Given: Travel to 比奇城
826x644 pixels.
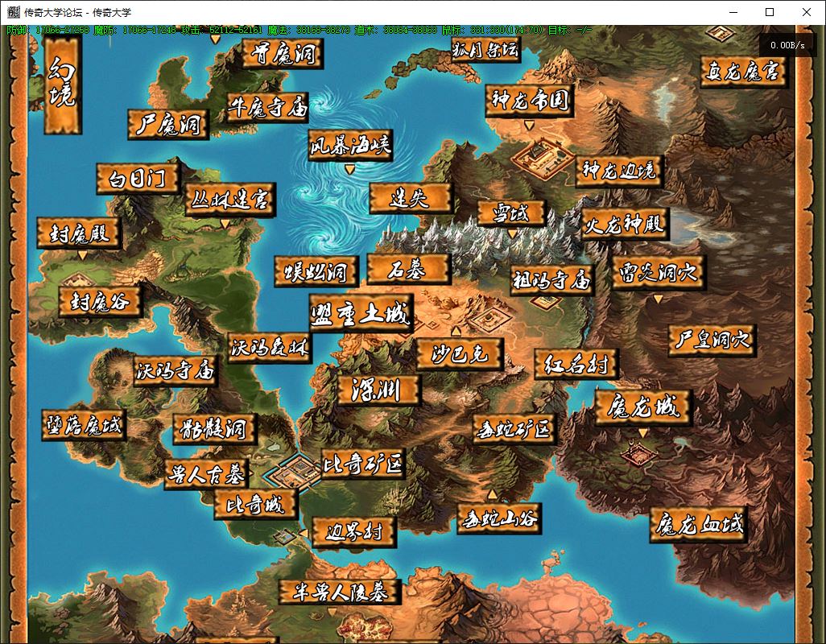Looking at the screenshot, I should click(x=256, y=505).
